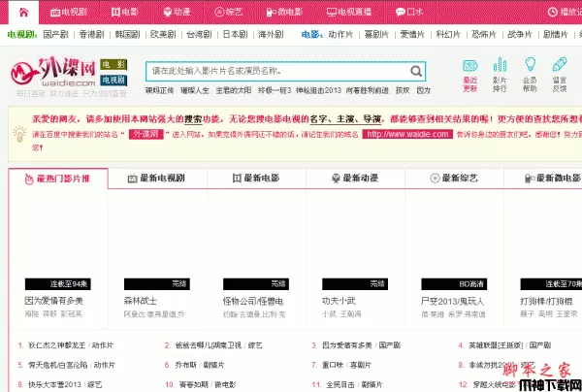Image resolution: width=582 pixels, height=392 pixels.
Task: Open ranked item 乔布斯
Action: pos(186,365)
